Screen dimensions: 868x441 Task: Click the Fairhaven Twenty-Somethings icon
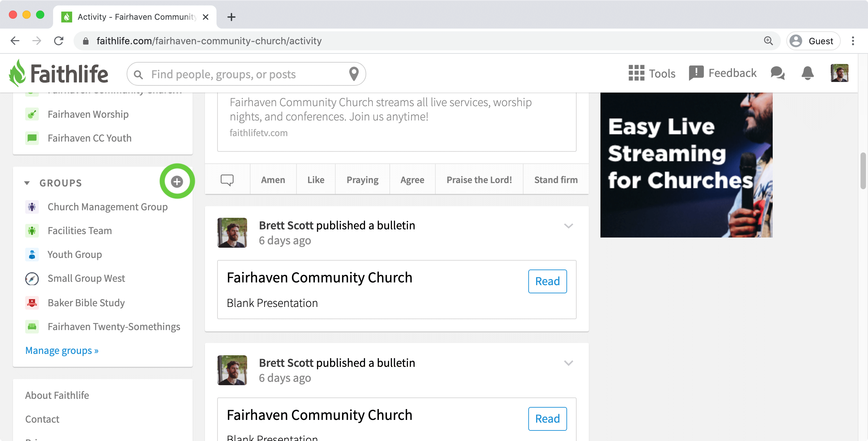coord(32,327)
